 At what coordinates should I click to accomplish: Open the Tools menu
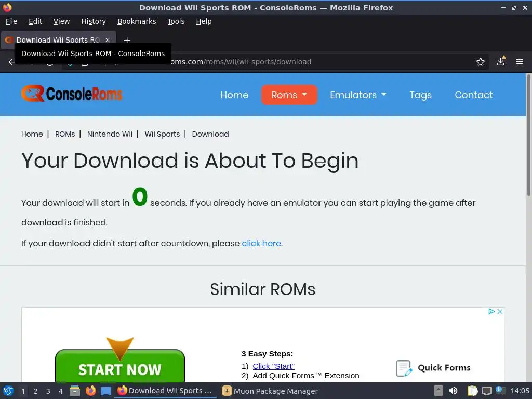176,21
